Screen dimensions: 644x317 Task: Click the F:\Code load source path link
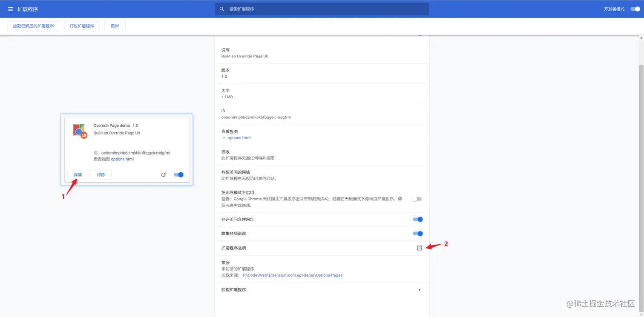(293, 275)
